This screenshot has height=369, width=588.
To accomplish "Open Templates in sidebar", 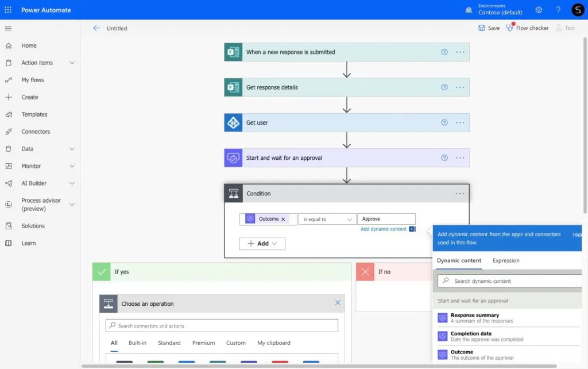I will point(34,114).
